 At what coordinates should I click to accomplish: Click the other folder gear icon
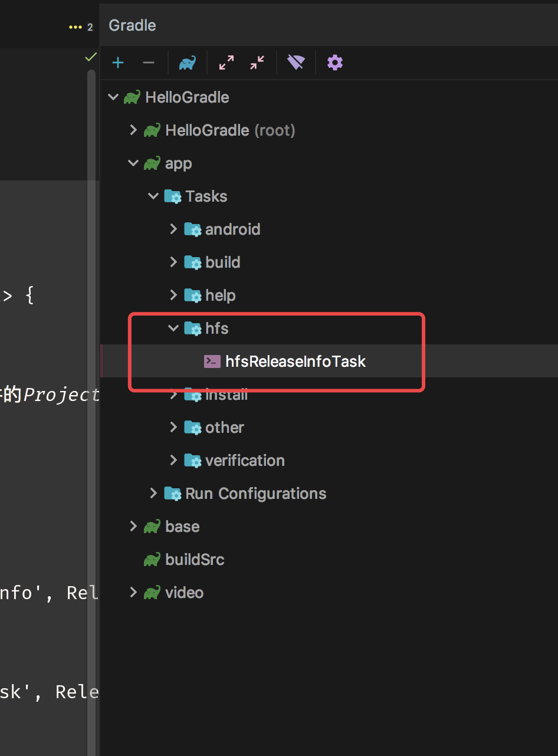pyautogui.click(x=193, y=428)
